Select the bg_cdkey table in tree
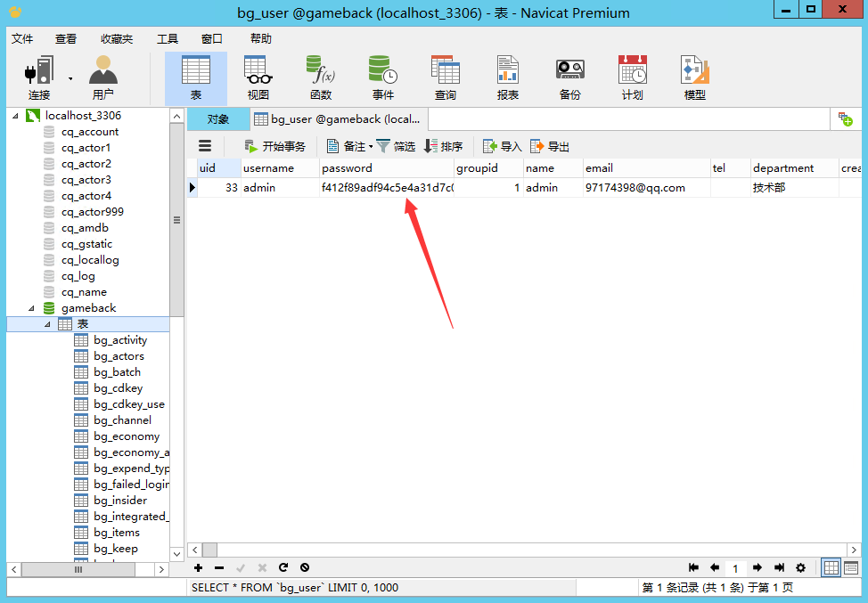This screenshot has height=603, width=868. coord(118,388)
